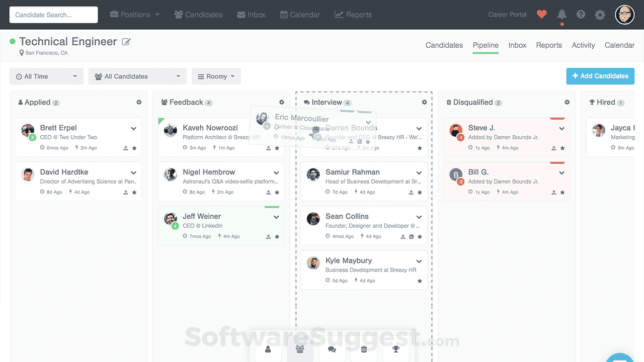Click upload icon on Kaveh Nowroozi's card
The height and width of the screenshot is (362, 644).
click(269, 148)
